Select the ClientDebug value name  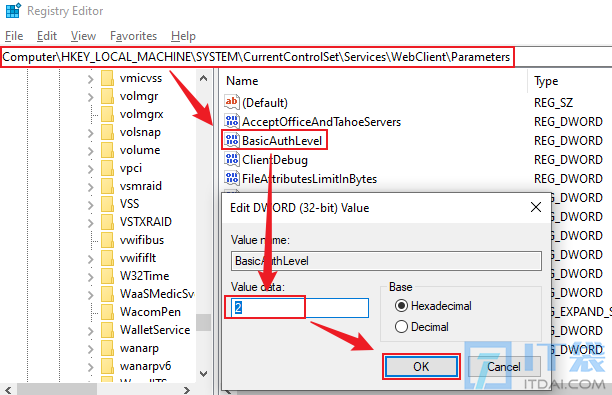click(275, 160)
